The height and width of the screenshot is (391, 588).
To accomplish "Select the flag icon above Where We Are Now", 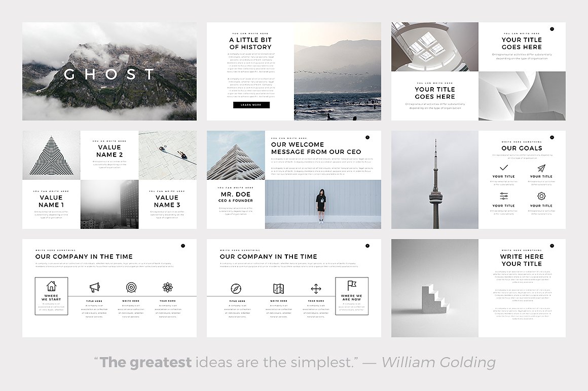I will coord(352,286).
